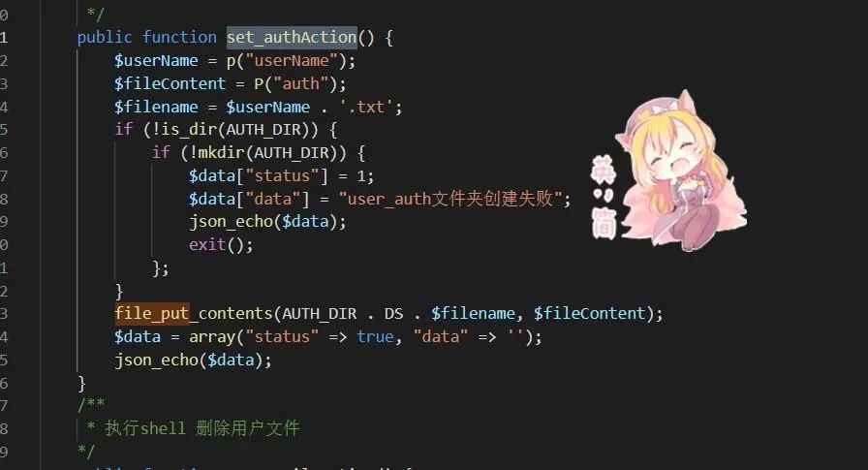Click the array("status" => true line

pos(327,337)
